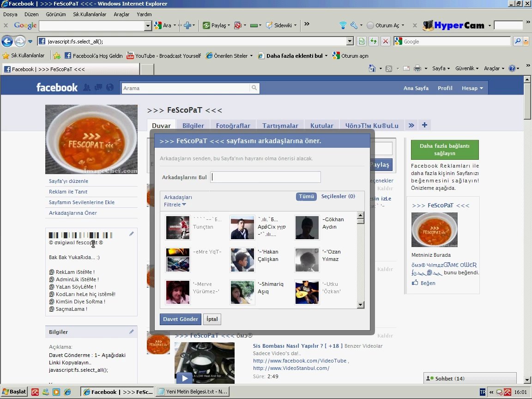Focus the Arkadaşlarını Bul input field
This screenshot has width=532, height=399.
point(266,177)
